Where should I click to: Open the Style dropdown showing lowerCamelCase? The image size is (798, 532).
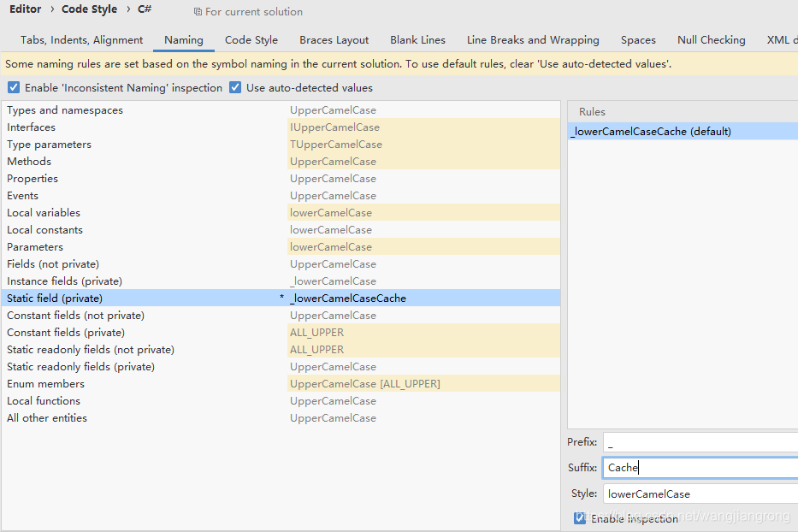click(x=700, y=494)
